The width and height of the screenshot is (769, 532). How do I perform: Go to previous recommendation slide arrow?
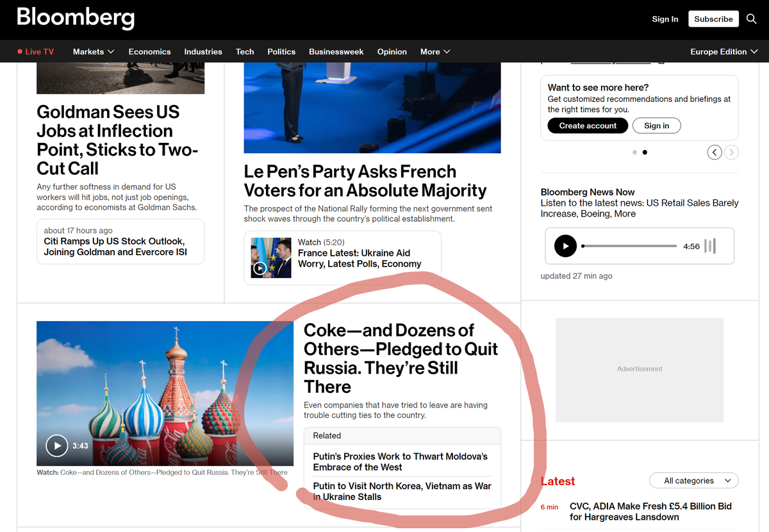pos(715,152)
